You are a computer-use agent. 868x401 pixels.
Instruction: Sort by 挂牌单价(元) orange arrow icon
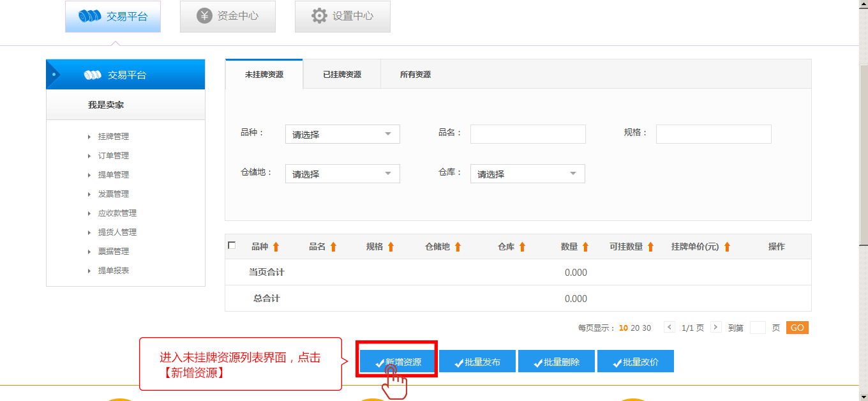pyautogui.click(x=727, y=247)
